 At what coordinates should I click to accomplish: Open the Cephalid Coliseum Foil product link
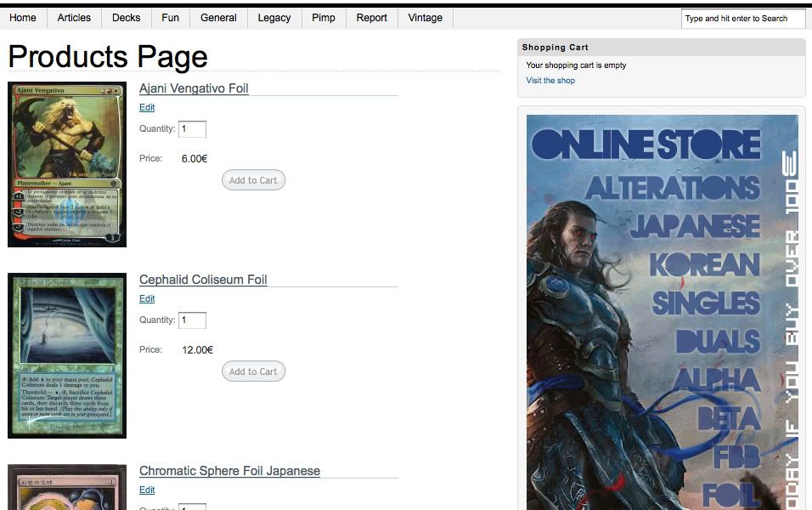pyautogui.click(x=203, y=280)
